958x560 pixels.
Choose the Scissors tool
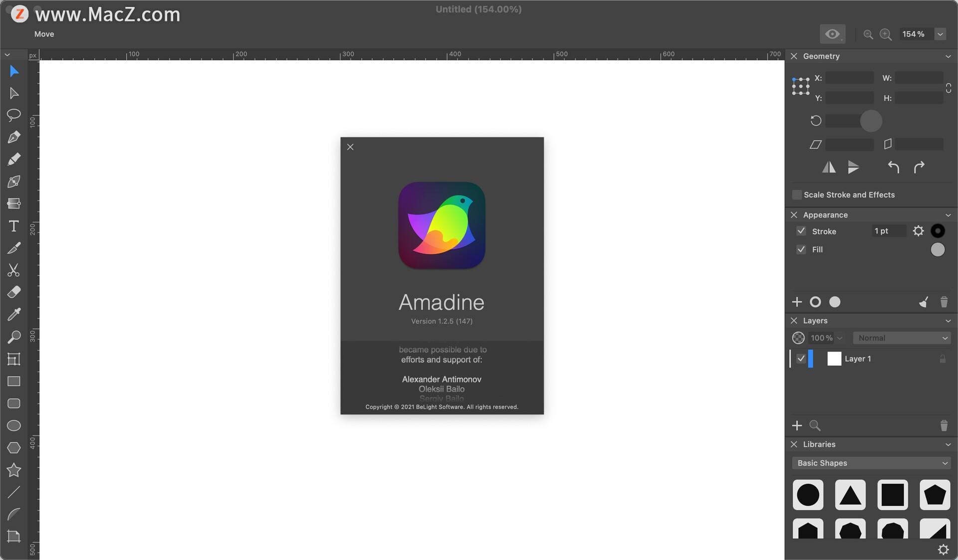(x=14, y=270)
